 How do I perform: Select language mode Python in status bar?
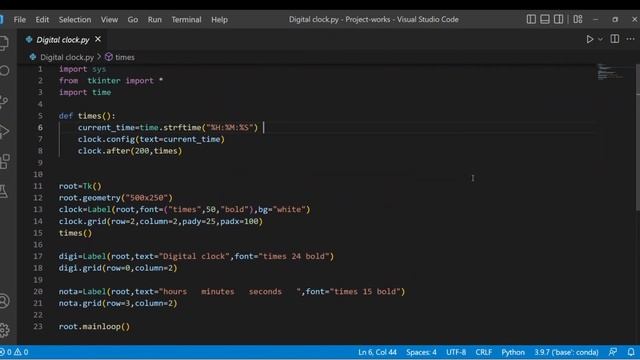(513, 352)
